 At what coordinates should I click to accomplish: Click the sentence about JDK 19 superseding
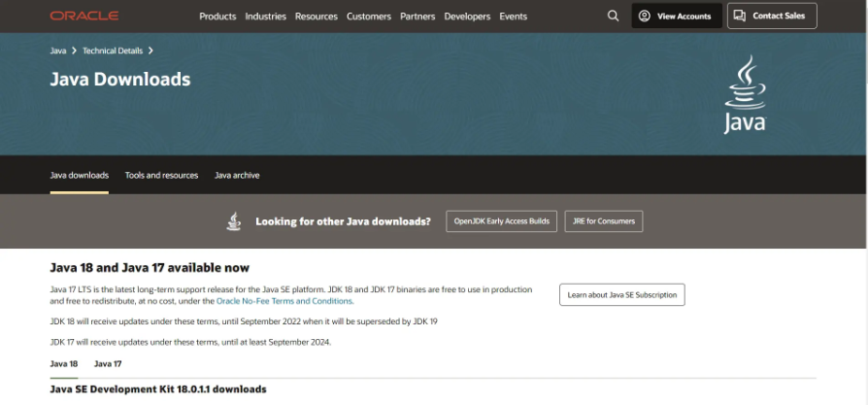[x=244, y=321]
